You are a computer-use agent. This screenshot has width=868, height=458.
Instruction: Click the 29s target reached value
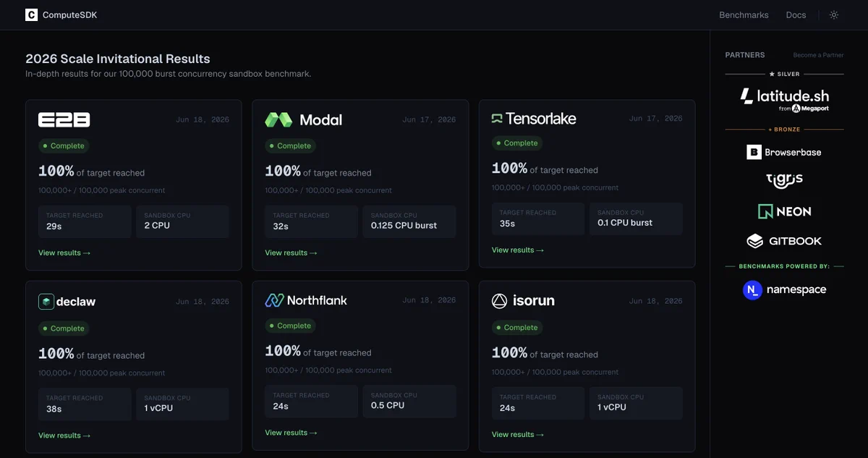point(54,226)
